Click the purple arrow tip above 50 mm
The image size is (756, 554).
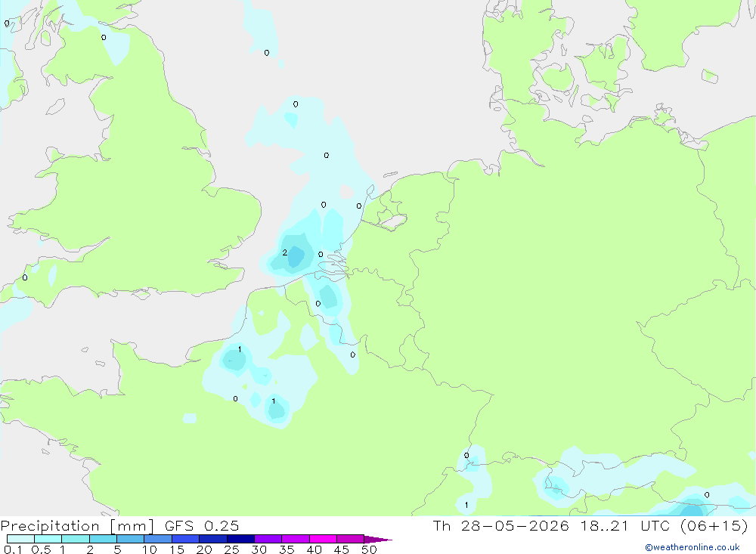coord(378,539)
